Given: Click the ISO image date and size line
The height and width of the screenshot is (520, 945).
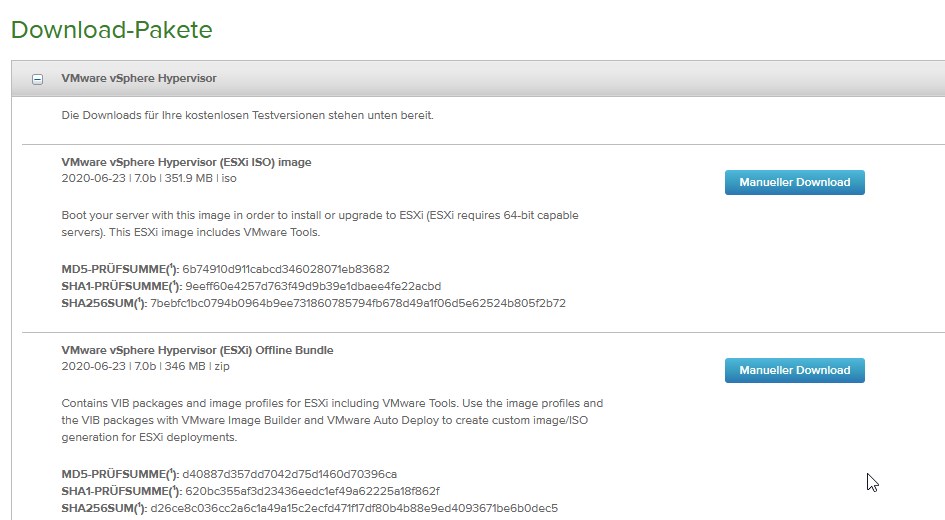Looking at the screenshot, I should tap(149, 179).
